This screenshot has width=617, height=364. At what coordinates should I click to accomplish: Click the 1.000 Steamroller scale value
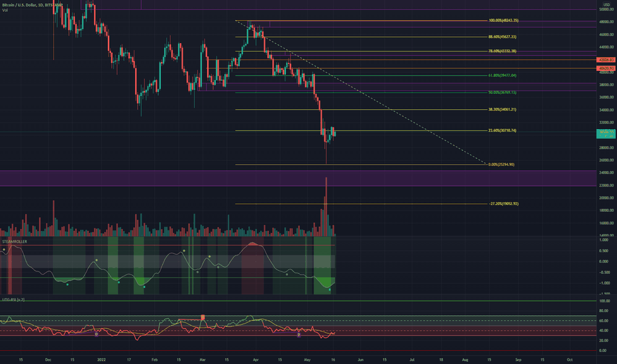604,240
